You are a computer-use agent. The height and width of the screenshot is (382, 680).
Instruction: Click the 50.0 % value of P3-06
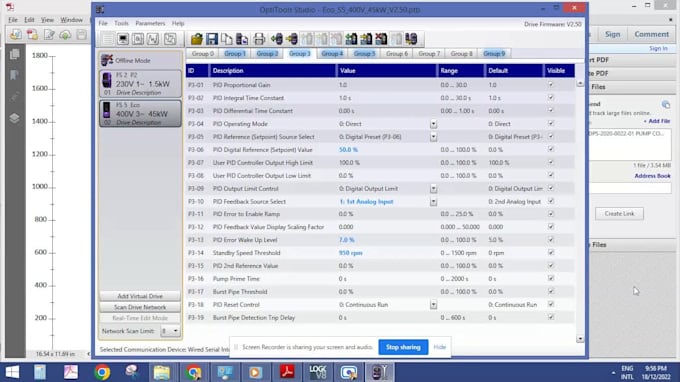[x=348, y=150]
